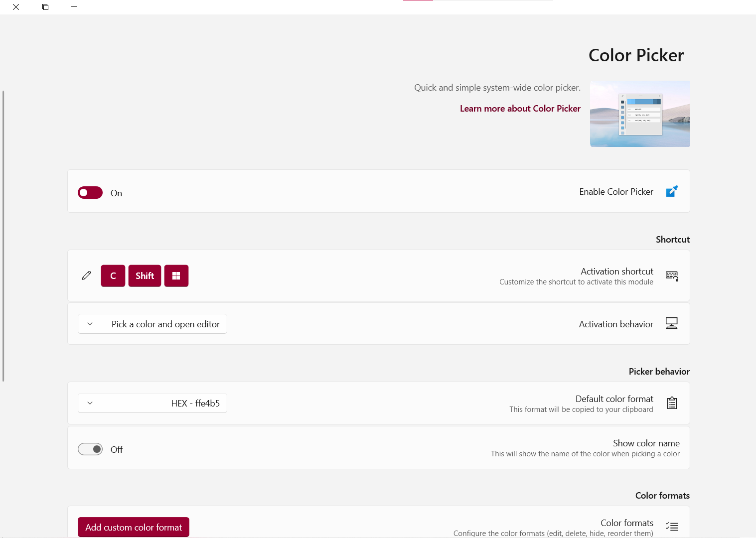Viewport: 756px width, 538px height.
Task: Click the Color Picker preview image
Action: coord(640,114)
